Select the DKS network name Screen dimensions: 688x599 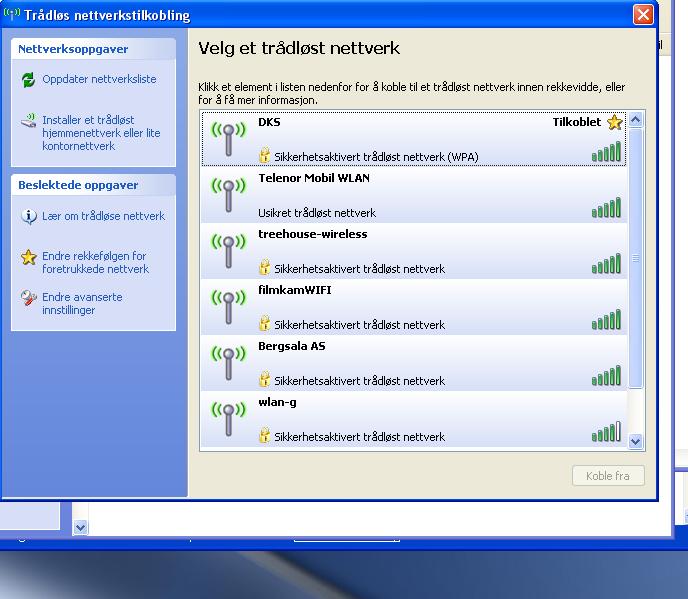coord(269,122)
